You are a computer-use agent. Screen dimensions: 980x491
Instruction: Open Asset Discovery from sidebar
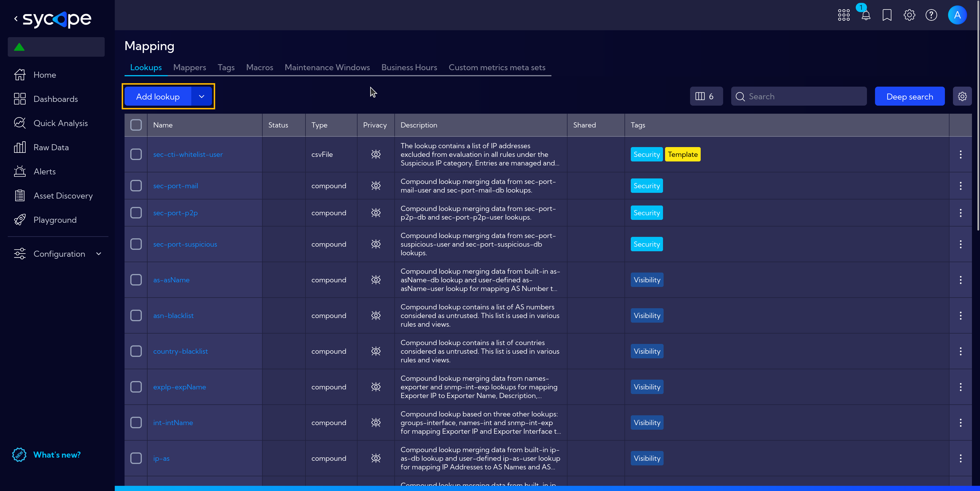click(x=63, y=196)
